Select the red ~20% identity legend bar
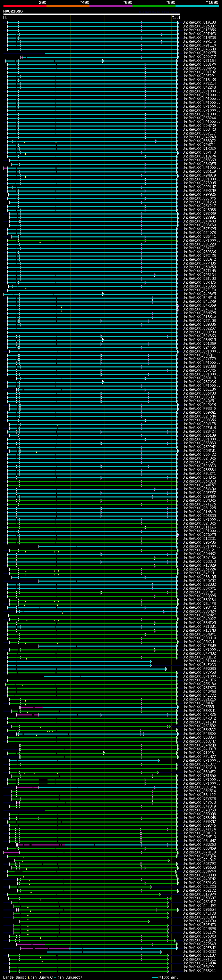The width and height of the screenshot is (222, 980). pos(25,6)
